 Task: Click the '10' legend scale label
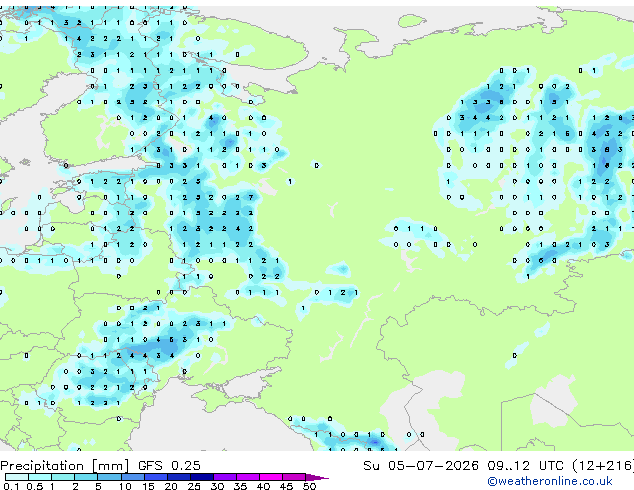point(125,486)
